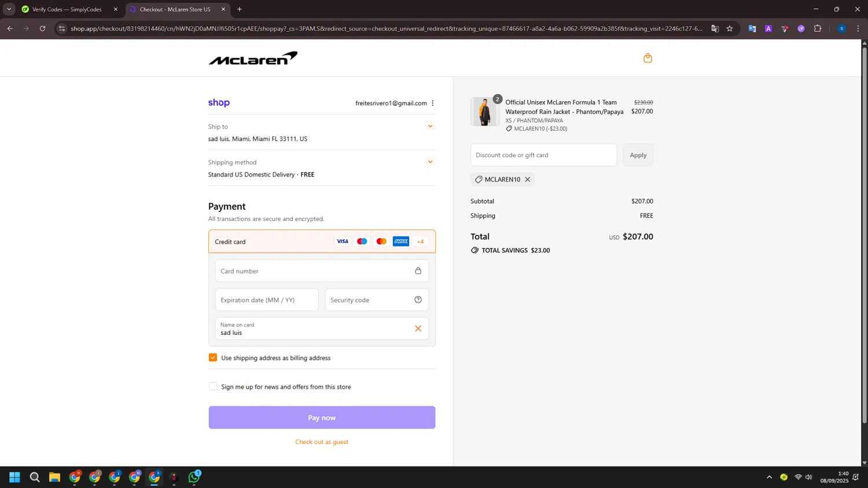This screenshot has height=488, width=868.
Task: Go back to previous page
Action: [x=10, y=28]
